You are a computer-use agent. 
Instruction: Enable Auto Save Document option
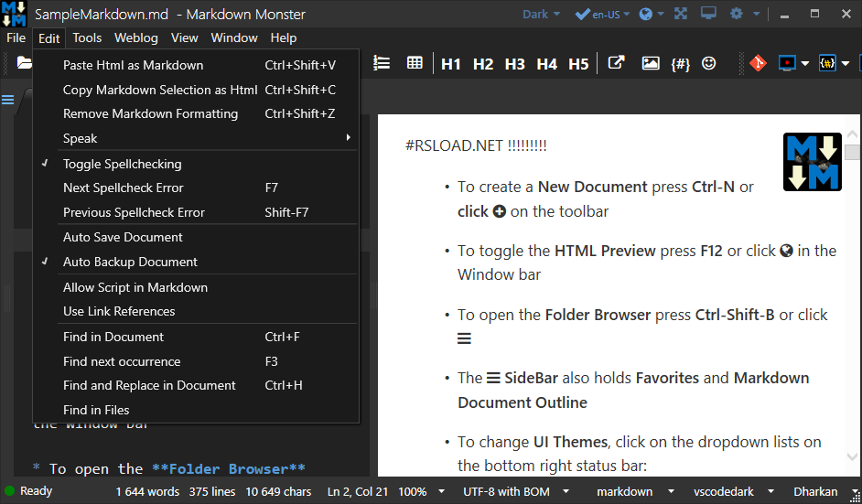coord(123,237)
